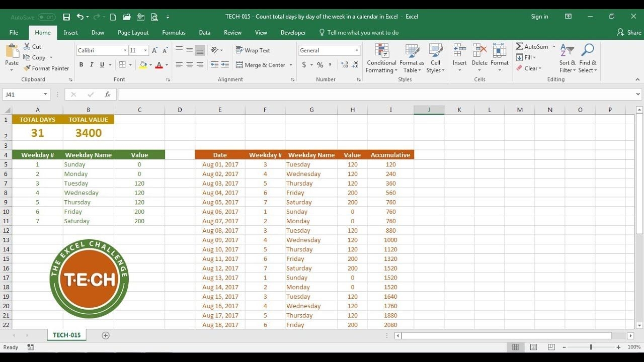Click AutoSum sigma button
Image resolution: width=644 pixels, height=362 pixels.
[x=532, y=46]
